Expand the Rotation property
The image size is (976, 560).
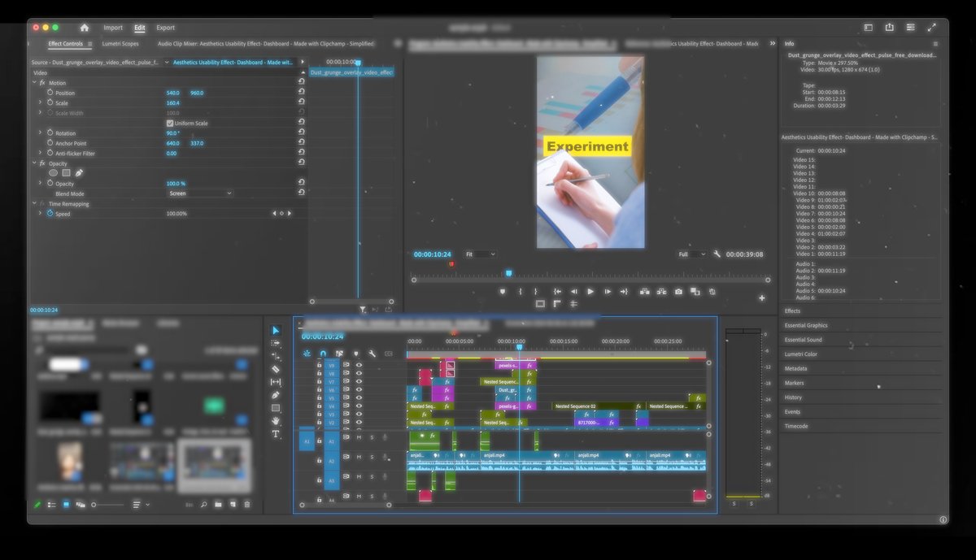click(40, 132)
